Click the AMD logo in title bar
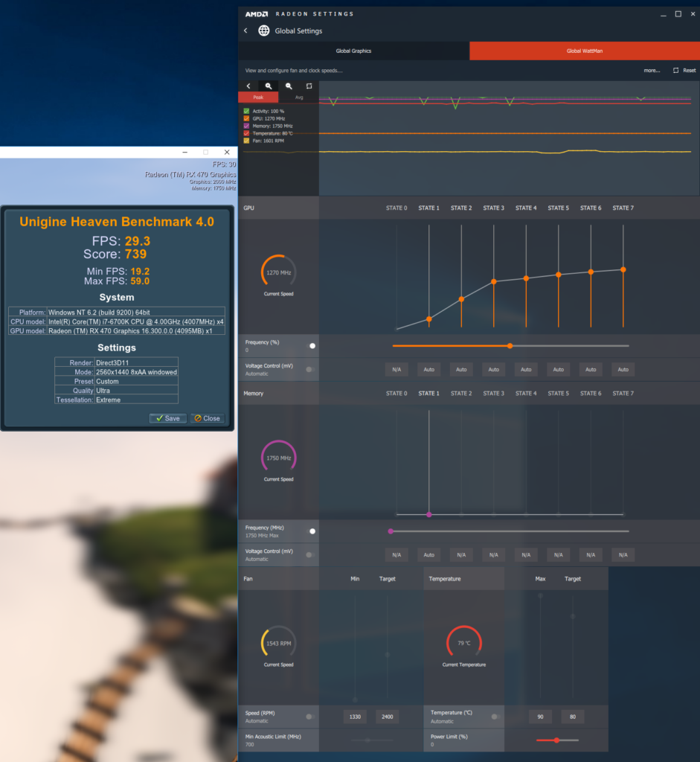The width and height of the screenshot is (700, 762). (x=257, y=14)
